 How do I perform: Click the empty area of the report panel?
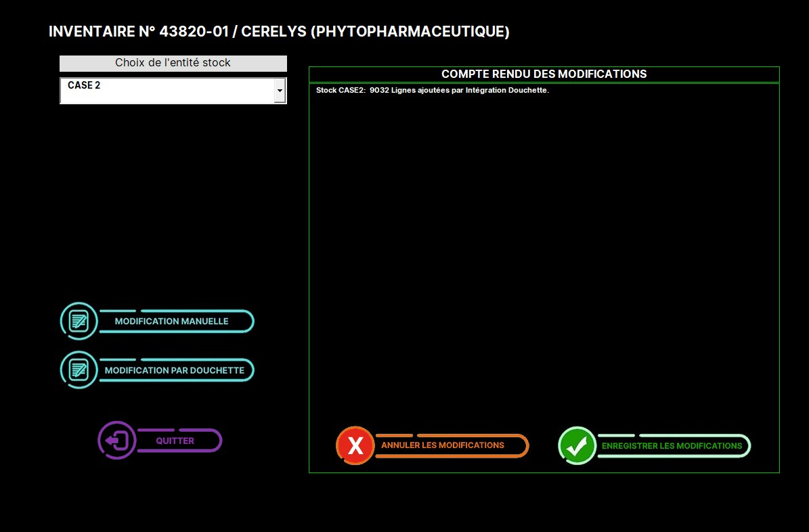(x=544, y=257)
